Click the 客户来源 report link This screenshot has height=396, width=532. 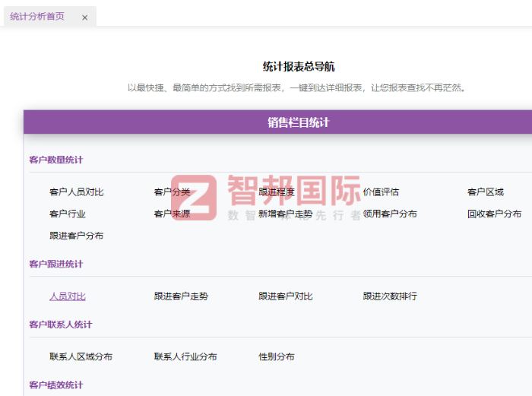point(172,214)
